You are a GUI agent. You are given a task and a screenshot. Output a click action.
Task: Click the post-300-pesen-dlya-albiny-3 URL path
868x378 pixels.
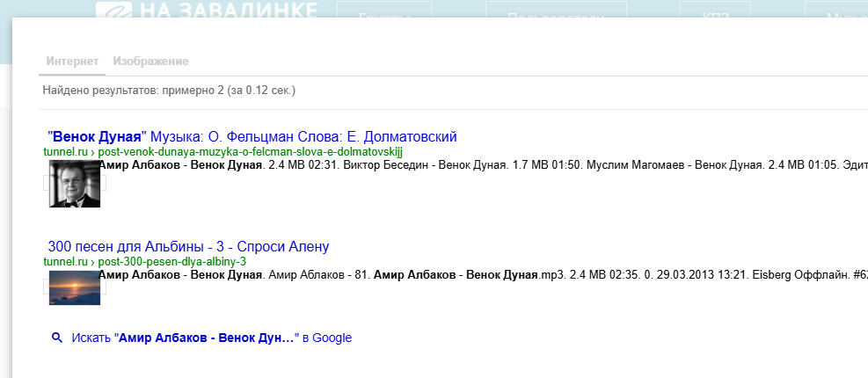point(172,262)
